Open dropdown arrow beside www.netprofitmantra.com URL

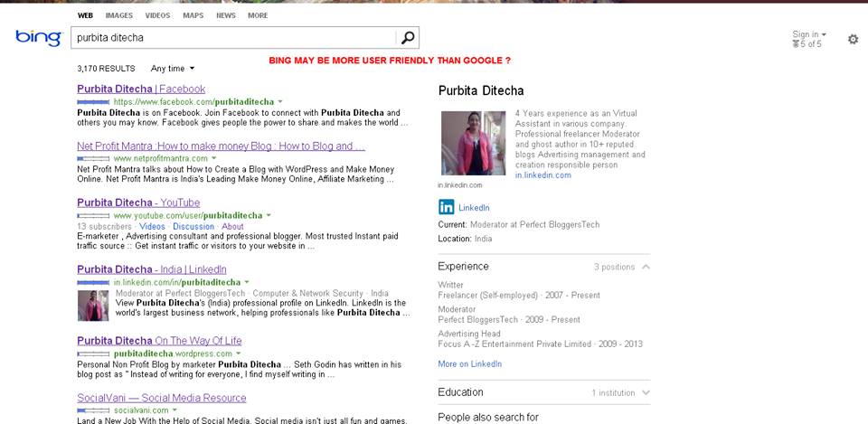click(x=213, y=158)
